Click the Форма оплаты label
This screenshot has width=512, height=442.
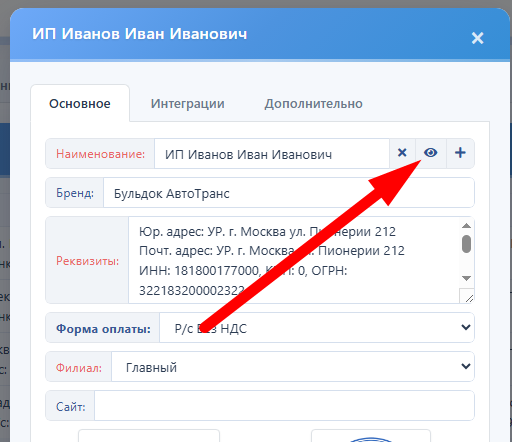[103, 329]
